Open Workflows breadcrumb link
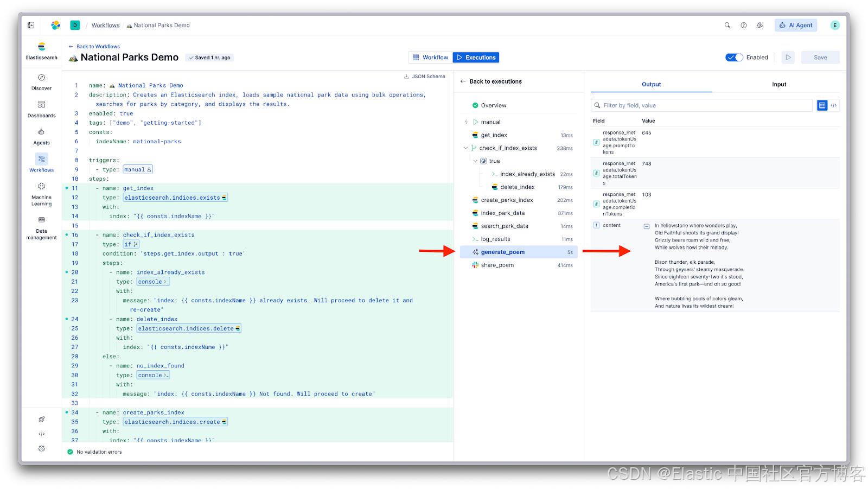This screenshot has height=489, width=868. (x=105, y=26)
